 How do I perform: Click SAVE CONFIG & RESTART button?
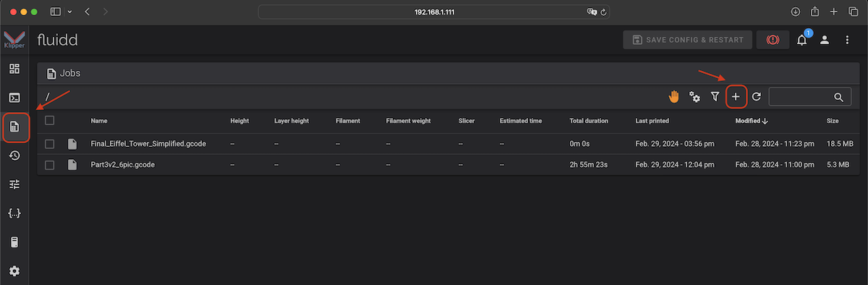click(x=688, y=40)
